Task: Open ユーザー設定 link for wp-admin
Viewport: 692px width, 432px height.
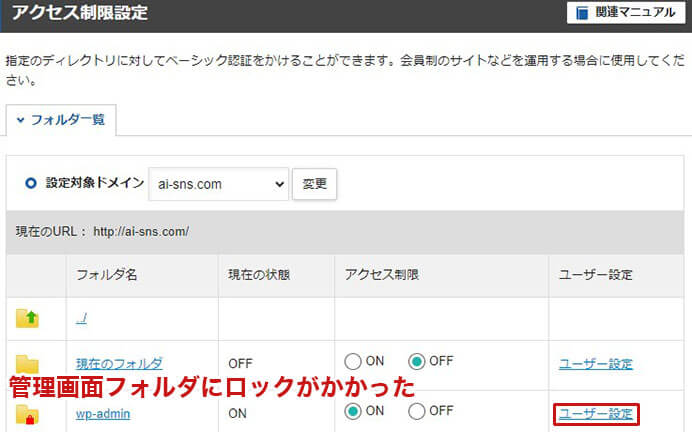Action: click(x=596, y=414)
